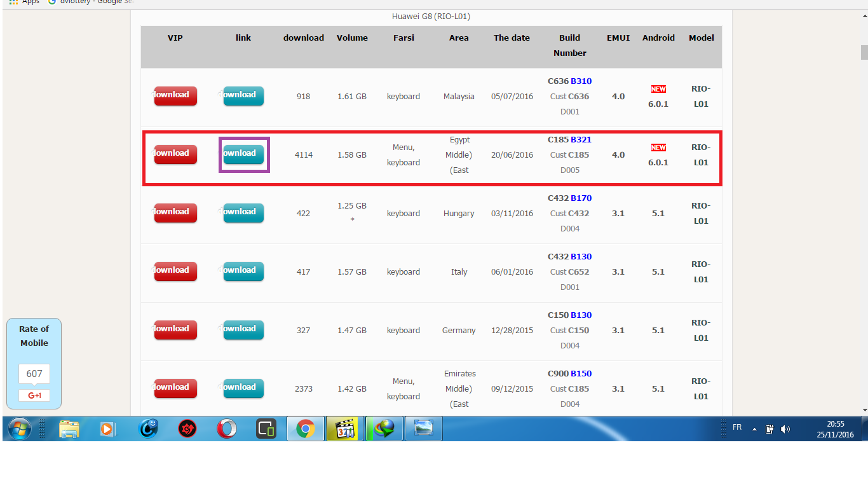Open the dark icon with green device outline
The image size is (868, 501).
[266, 429]
